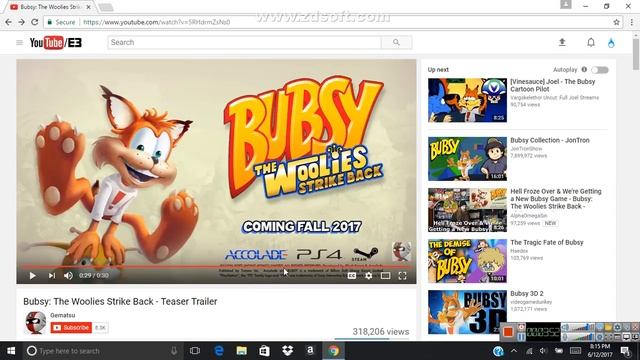Viewport: 640px width, 360px height.
Task: Stop the screen recording with the red square
Action: (508, 332)
